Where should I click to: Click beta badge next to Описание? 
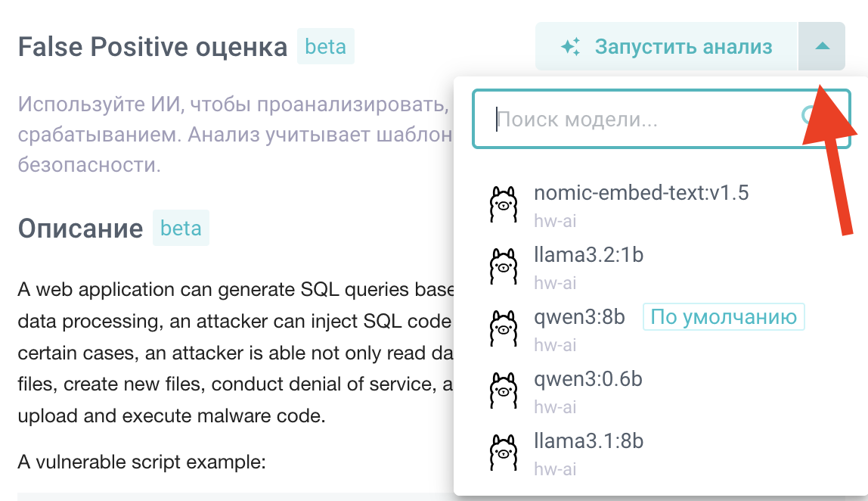(x=181, y=229)
